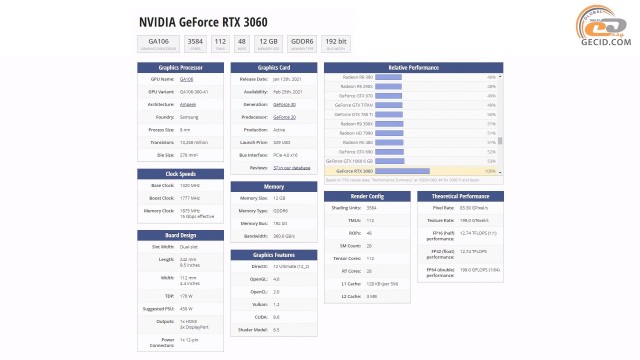The width and height of the screenshot is (640, 360).
Task: Click the Slot Width value 'Dual-slot'
Action: point(189,247)
